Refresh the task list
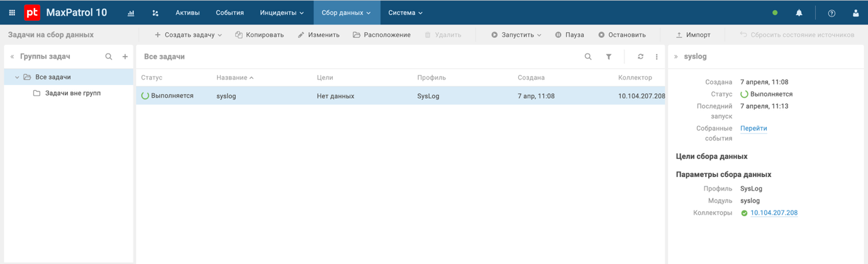 [x=640, y=57]
